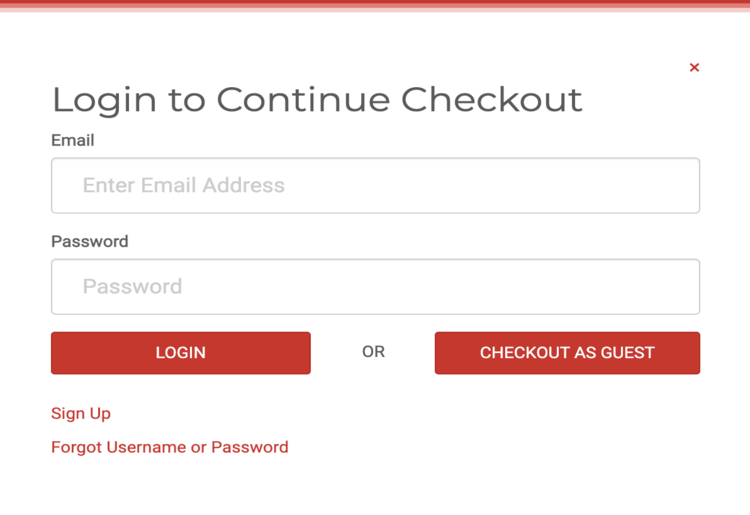The image size is (750, 515).
Task: Follow the Forgot Username or Password link
Action: tap(170, 447)
